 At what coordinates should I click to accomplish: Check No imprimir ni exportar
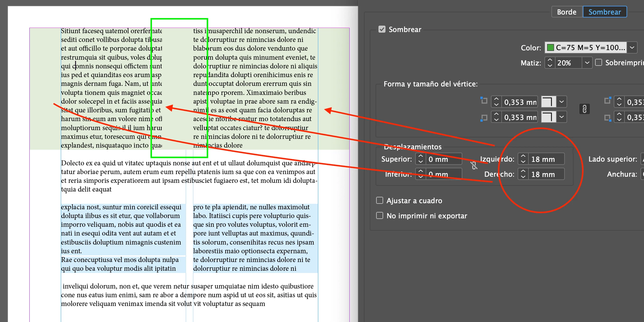pyautogui.click(x=380, y=215)
